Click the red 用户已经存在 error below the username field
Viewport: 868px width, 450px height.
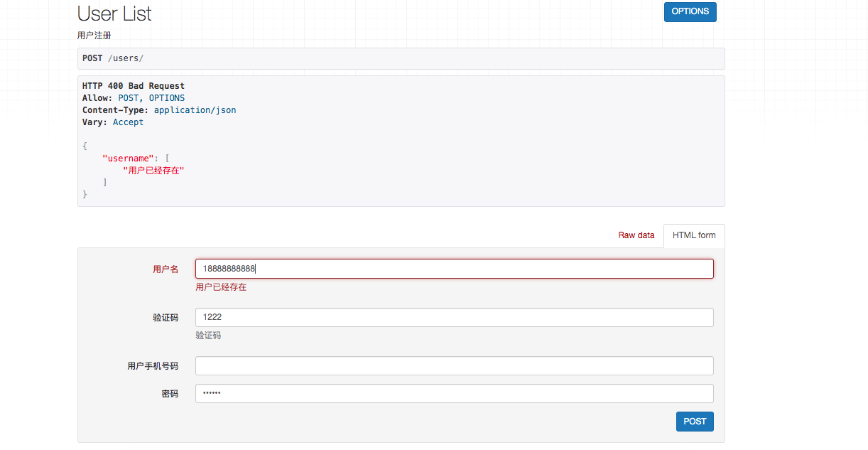click(221, 287)
